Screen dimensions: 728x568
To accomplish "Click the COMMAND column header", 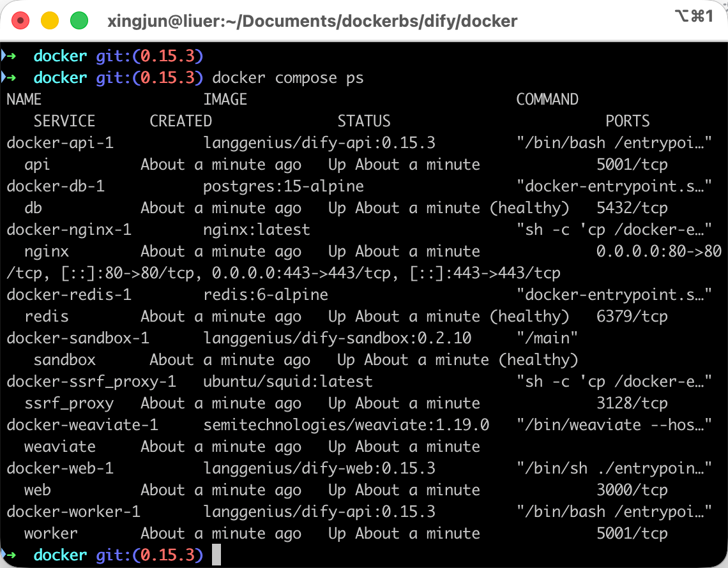I will tap(547, 100).
